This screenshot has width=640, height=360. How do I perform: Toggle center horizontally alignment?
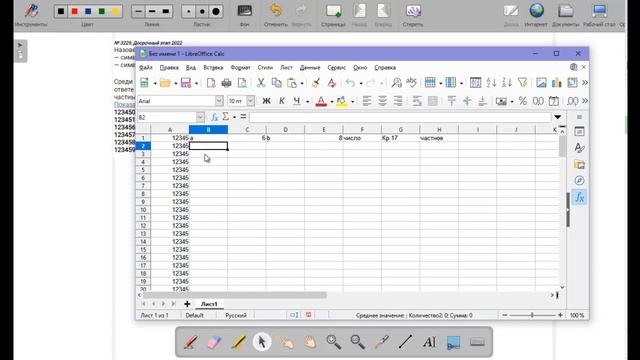coord(382,101)
